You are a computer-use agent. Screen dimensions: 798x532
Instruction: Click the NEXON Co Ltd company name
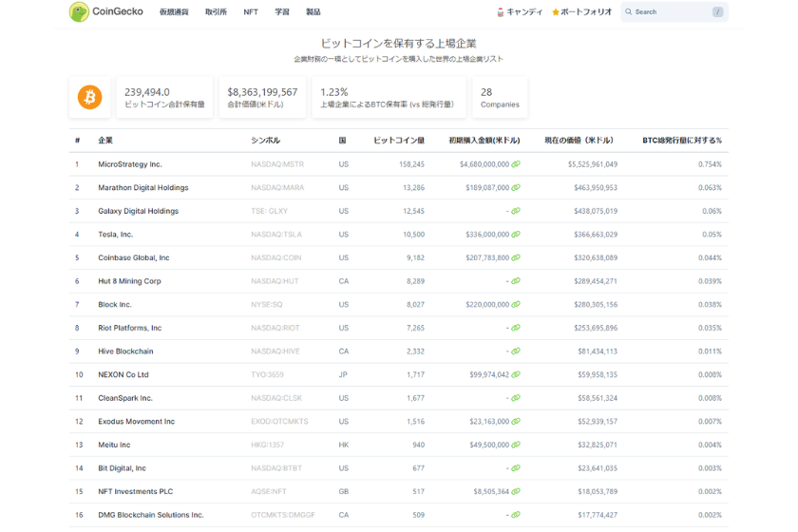point(123,374)
